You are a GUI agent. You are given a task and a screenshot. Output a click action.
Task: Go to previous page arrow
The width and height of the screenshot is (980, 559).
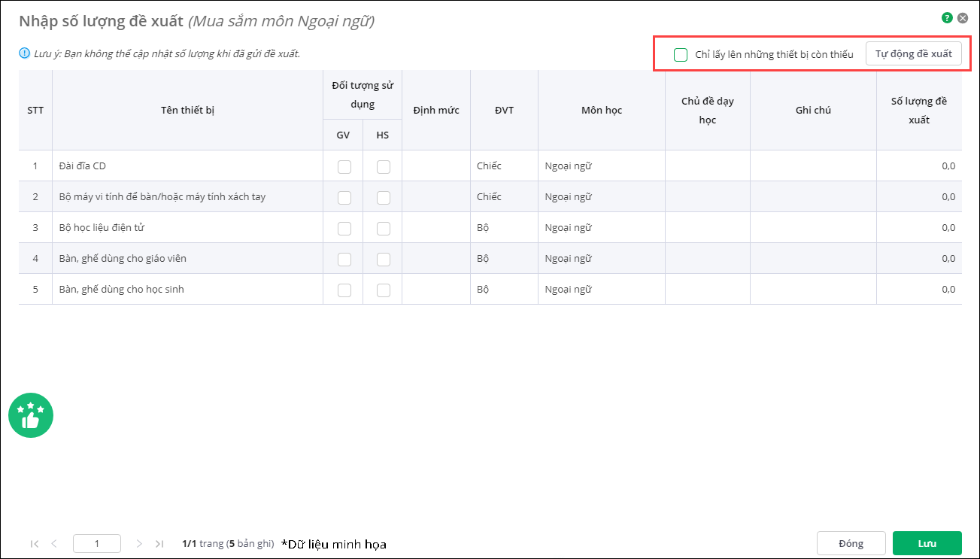pos(53,543)
